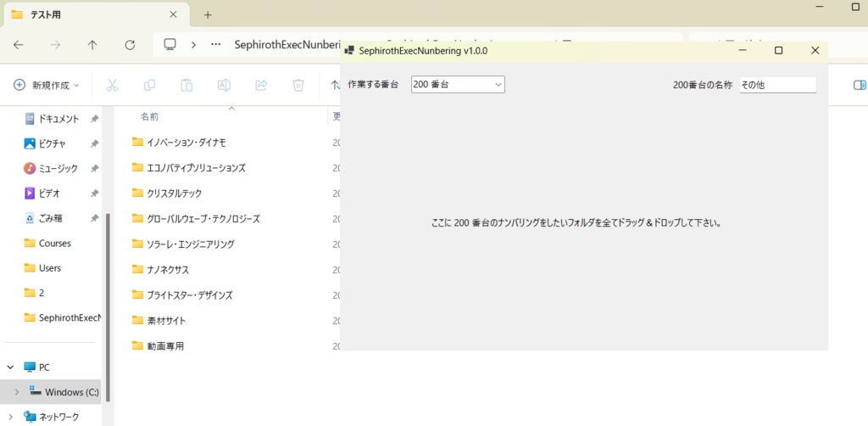The width and height of the screenshot is (868, 426).
Task: Select folder 素材サイト
Action: (x=159, y=321)
